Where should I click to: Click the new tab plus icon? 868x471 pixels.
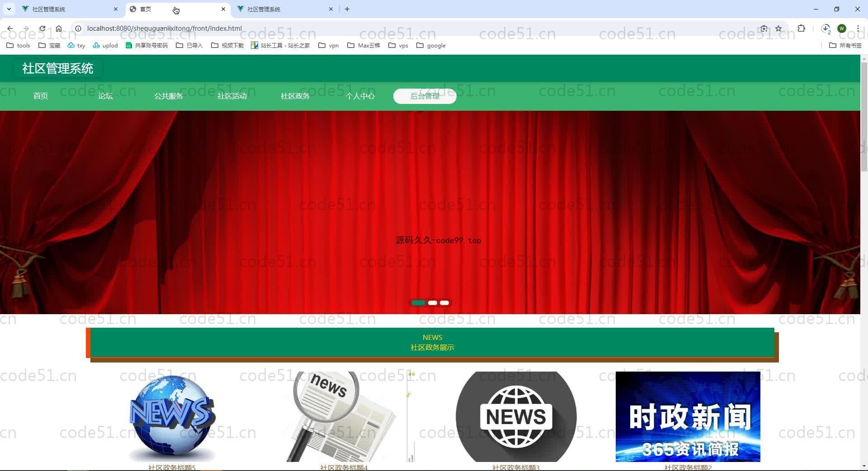[347, 9]
